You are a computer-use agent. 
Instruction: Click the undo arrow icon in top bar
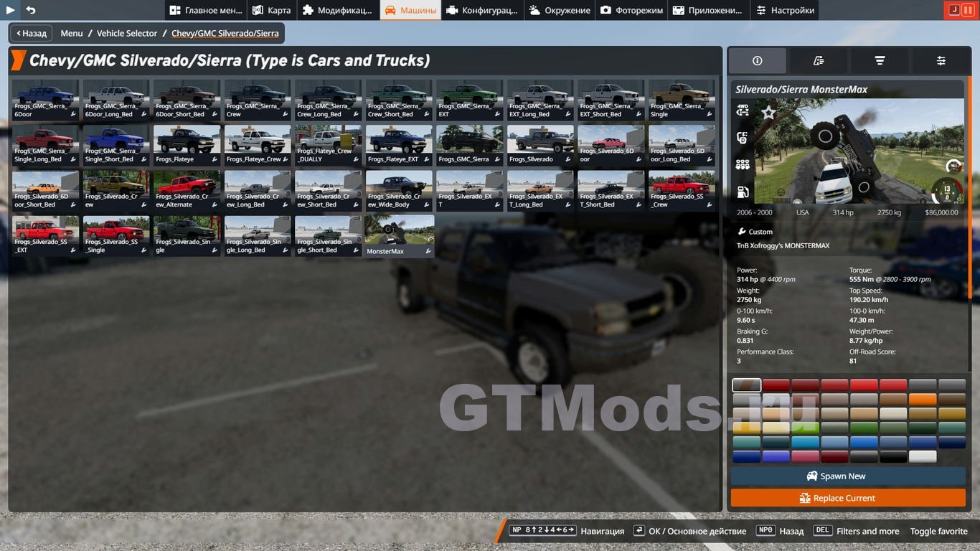coord(30,10)
